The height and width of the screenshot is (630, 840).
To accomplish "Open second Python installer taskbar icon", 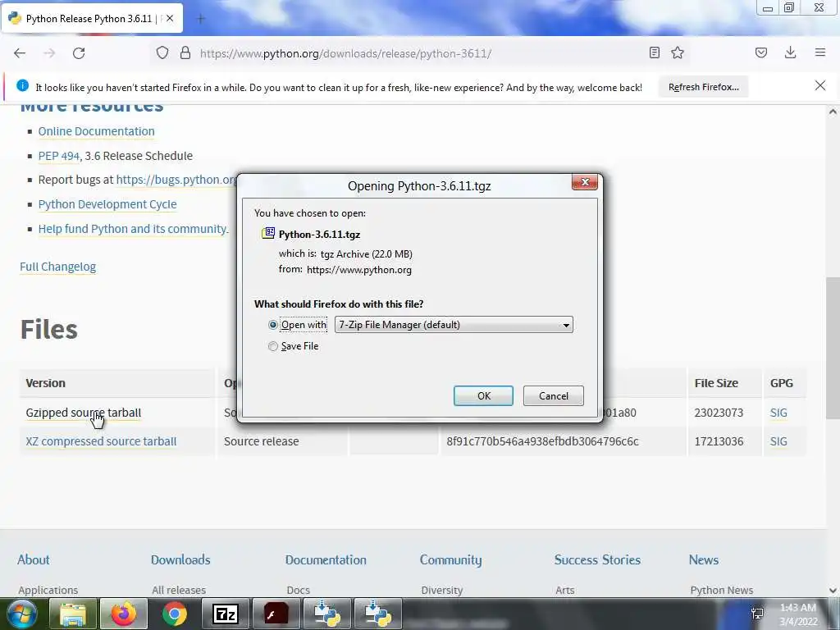I will click(x=377, y=614).
